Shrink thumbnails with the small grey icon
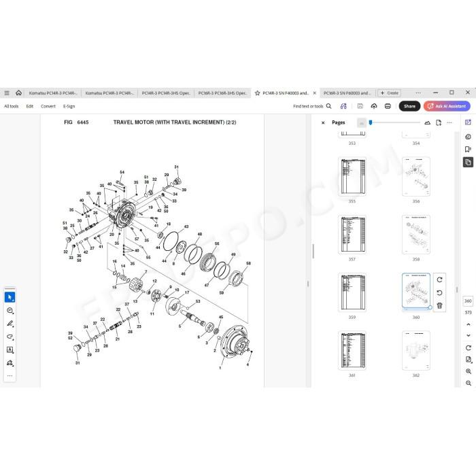 (362, 123)
